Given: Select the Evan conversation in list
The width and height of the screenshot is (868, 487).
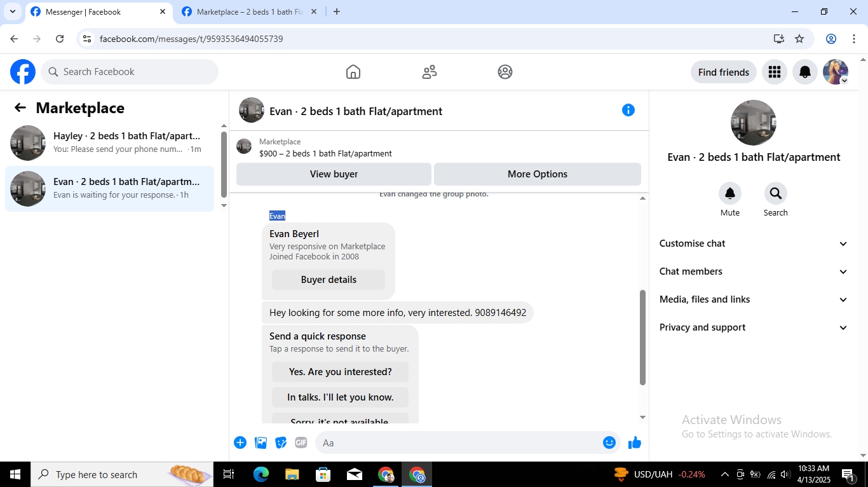Looking at the screenshot, I should [109, 189].
